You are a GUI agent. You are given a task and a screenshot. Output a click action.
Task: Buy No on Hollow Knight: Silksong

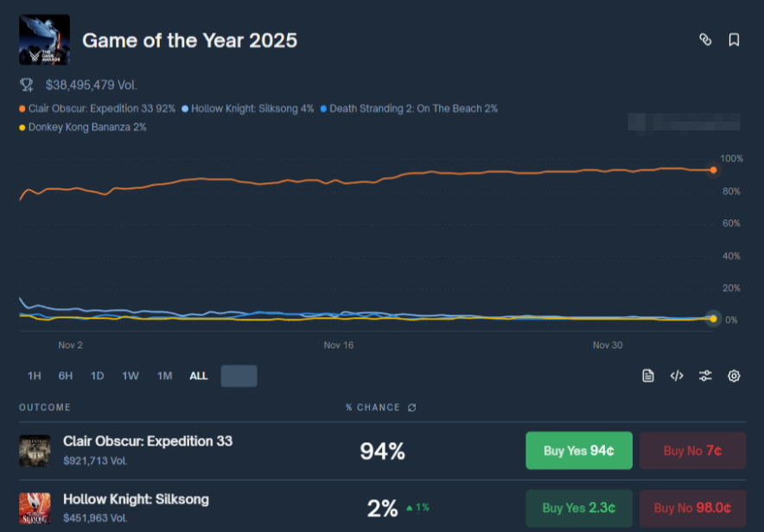pyautogui.click(x=692, y=508)
